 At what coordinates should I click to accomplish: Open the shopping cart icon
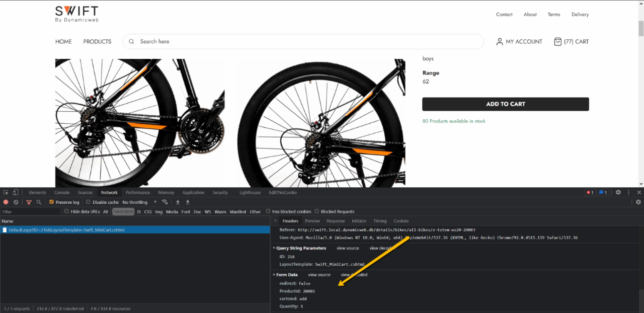557,42
